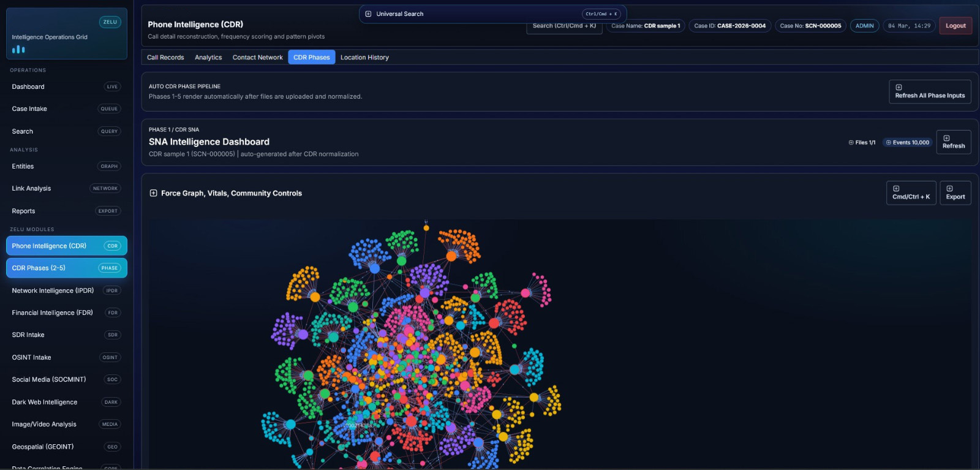Open OSINT Intake module
The height and width of the screenshot is (470, 980).
[67, 358]
